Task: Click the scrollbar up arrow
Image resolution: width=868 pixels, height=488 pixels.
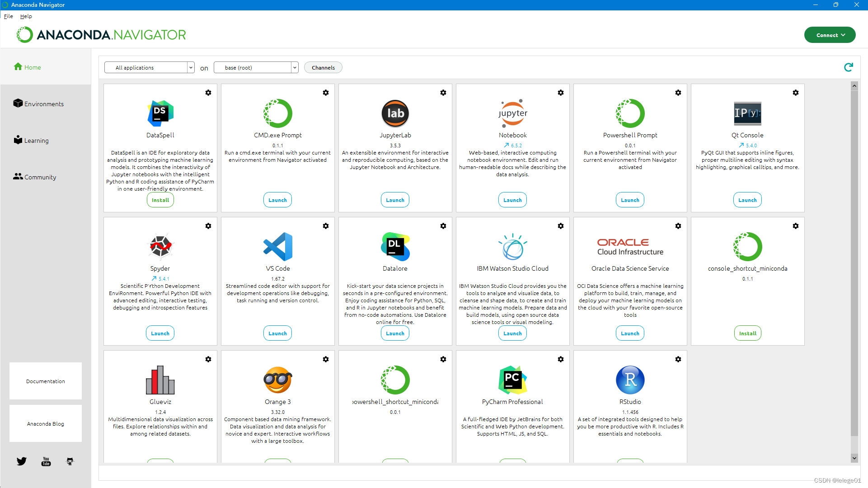Action: pos(854,85)
